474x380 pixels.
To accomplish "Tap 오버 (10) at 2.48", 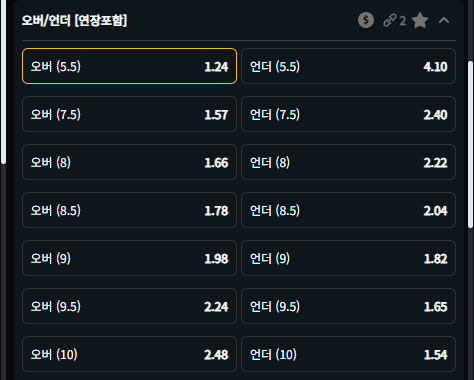I will tap(129, 354).
